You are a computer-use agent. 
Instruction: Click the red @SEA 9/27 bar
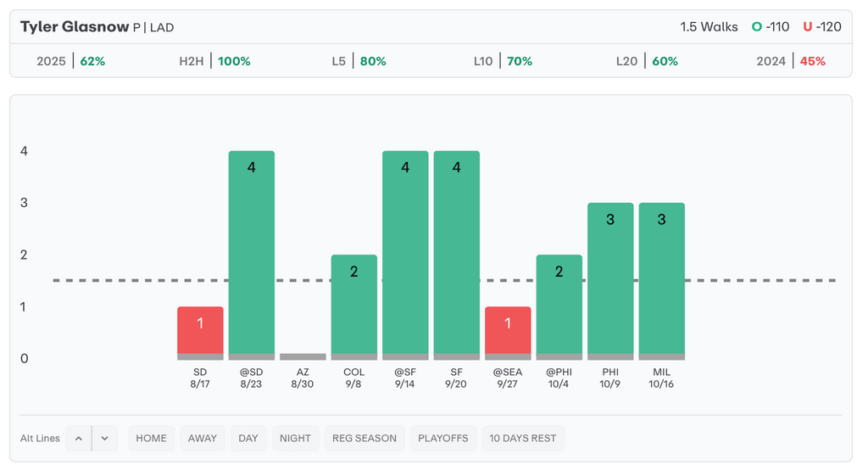point(508,333)
